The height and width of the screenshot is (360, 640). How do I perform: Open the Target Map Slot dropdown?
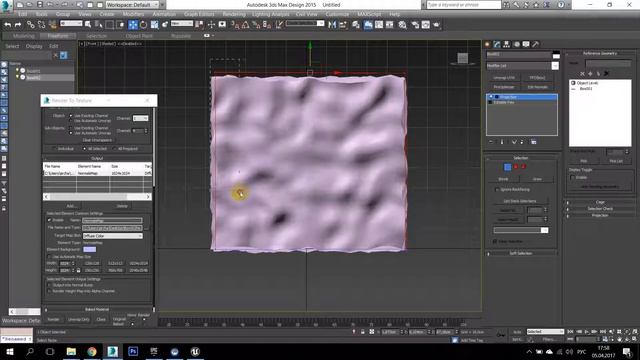[x=113, y=236]
